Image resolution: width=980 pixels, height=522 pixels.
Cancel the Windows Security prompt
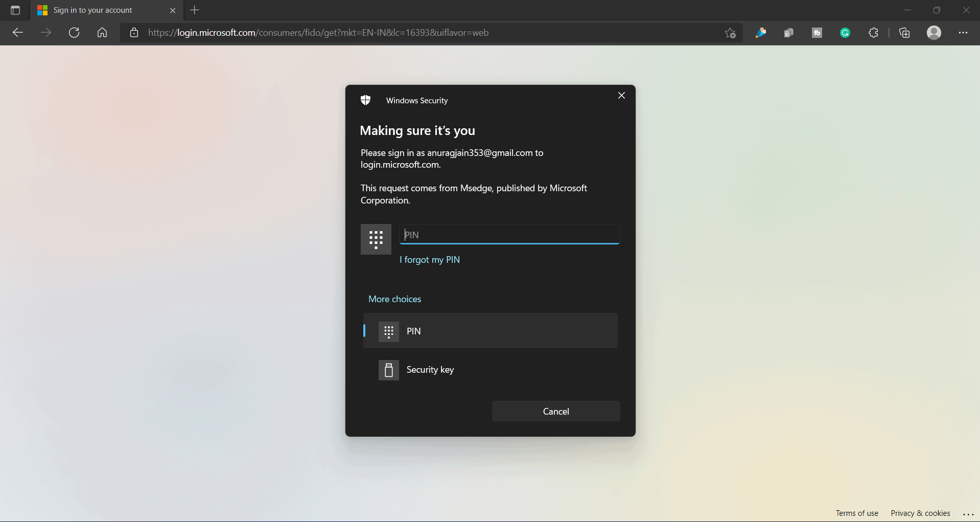[556, 411]
